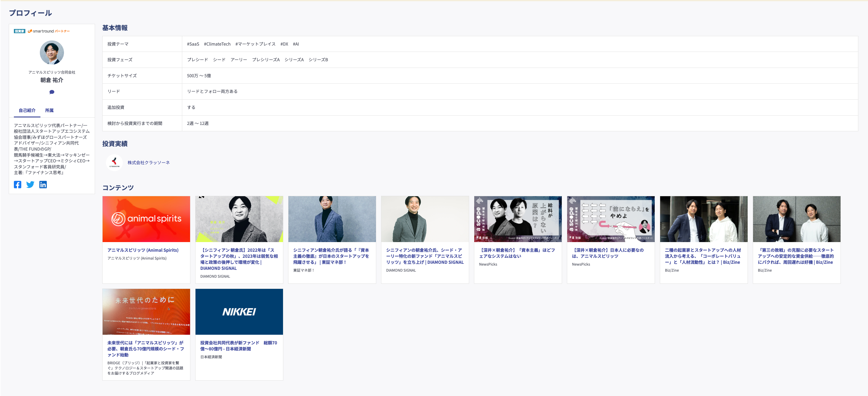Open the Twitter profile icon
This screenshot has height=396, width=868.
point(30,184)
